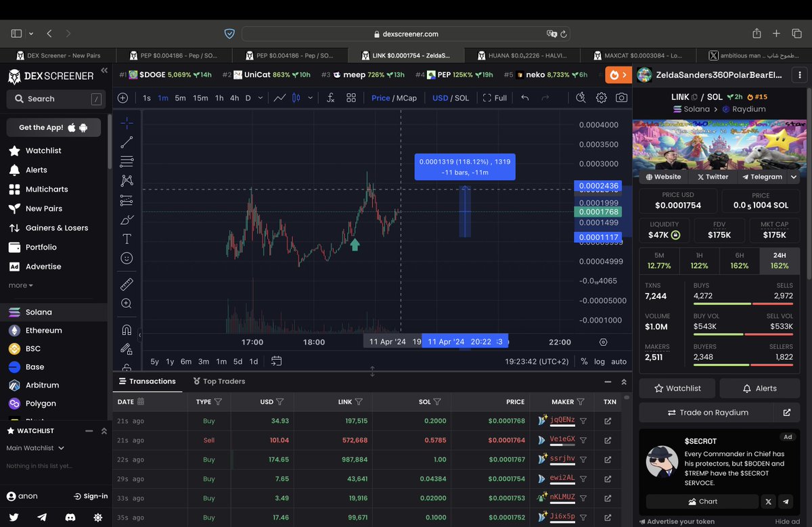The image size is (812, 527).
Task: Open the Twitter icon in the sidebar footer
Action: click(14, 517)
